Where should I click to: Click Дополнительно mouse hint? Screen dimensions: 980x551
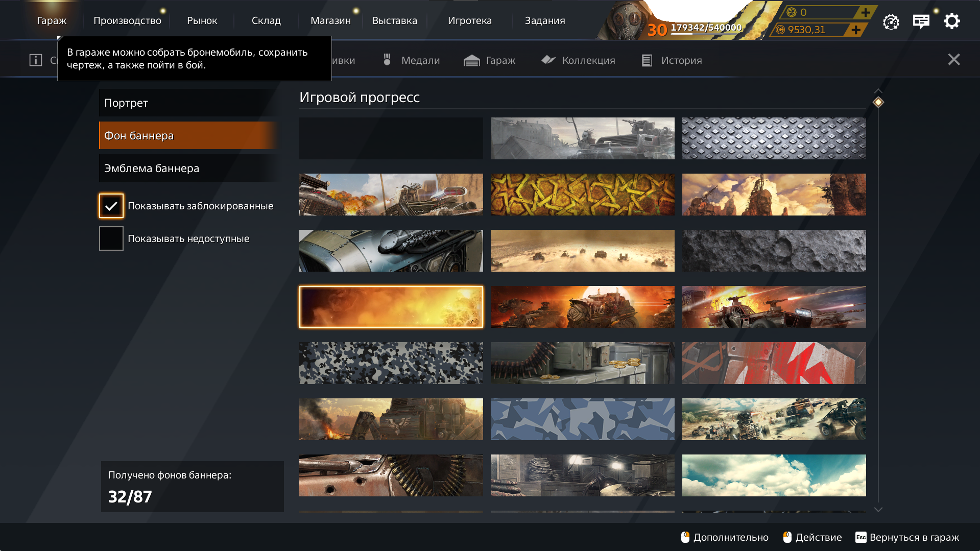pyautogui.click(x=725, y=537)
